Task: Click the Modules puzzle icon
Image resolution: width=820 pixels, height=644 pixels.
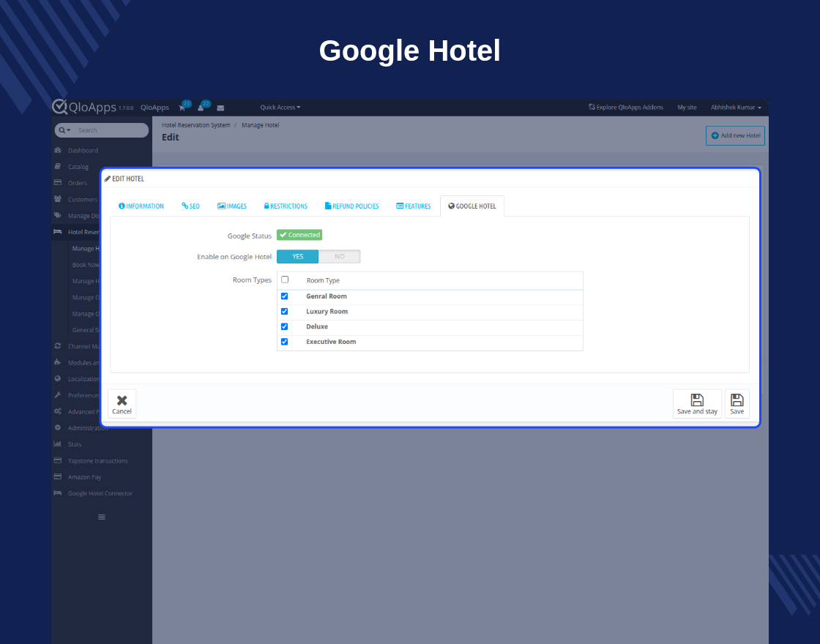Action: click(x=58, y=362)
